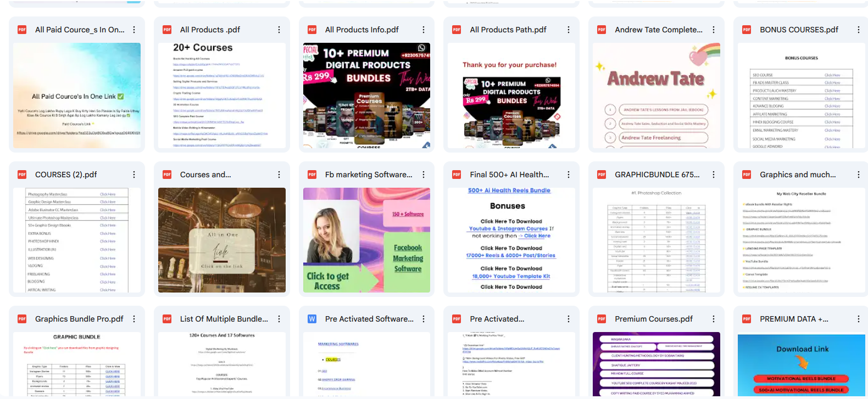Screen dimensions: 868x399
Task: Open more actions for Pre Activated Software...
Action: pyautogui.click(x=424, y=319)
